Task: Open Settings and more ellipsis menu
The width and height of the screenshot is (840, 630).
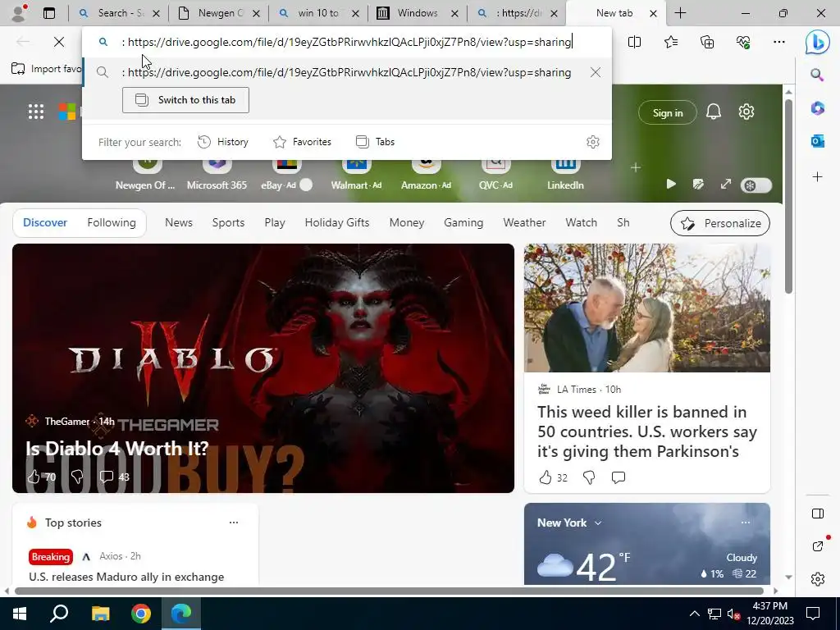Action: point(779,42)
